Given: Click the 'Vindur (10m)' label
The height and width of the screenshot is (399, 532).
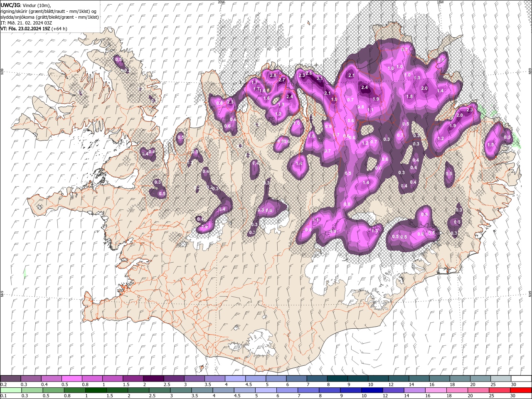Looking at the screenshot, I should click(36, 5).
